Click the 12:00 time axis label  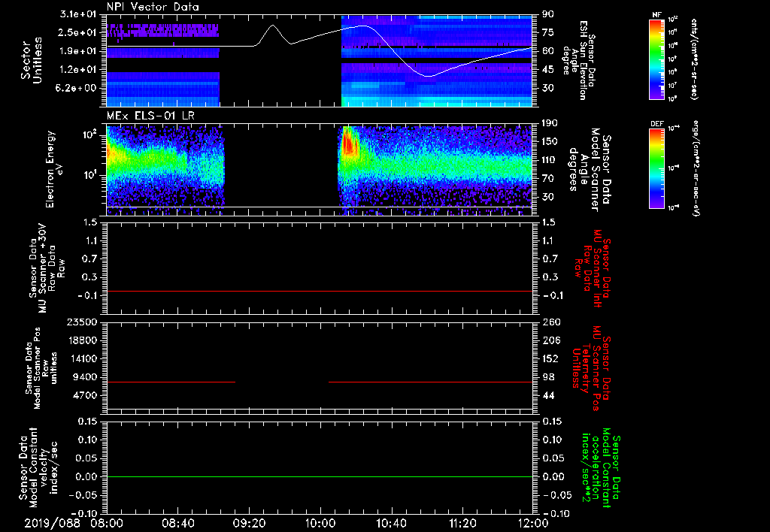point(533,523)
